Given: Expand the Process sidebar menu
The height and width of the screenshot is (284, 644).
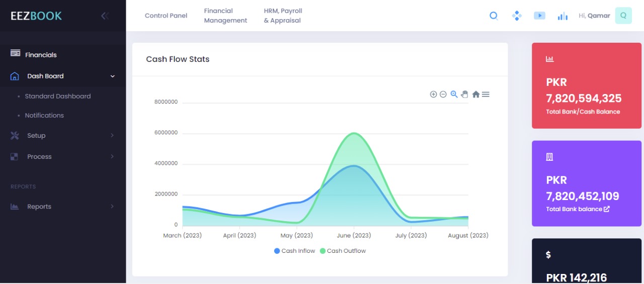Looking at the screenshot, I should click(39, 157).
